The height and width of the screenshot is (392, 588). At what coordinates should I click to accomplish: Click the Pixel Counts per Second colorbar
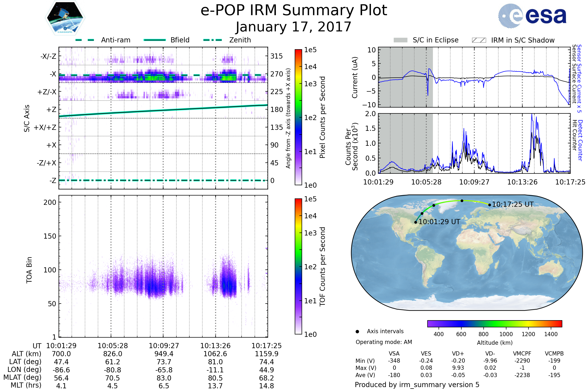[x=298, y=117]
